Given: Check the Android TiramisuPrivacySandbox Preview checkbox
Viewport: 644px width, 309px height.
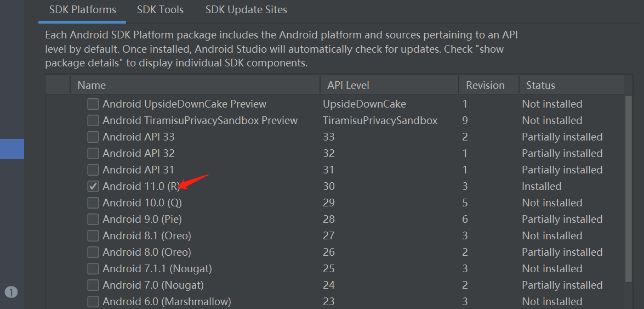Looking at the screenshot, I should 93,121.
